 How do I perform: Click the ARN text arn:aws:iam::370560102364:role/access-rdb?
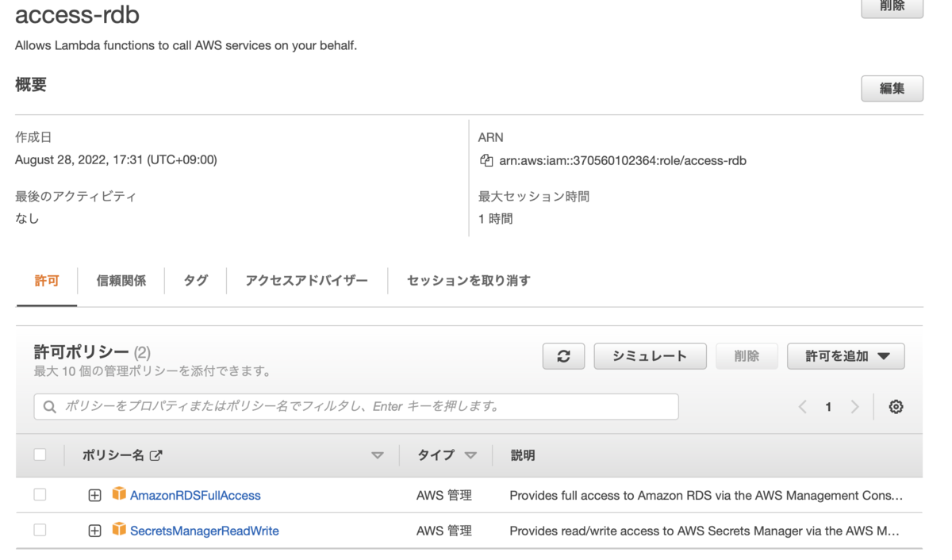[623, 160]
